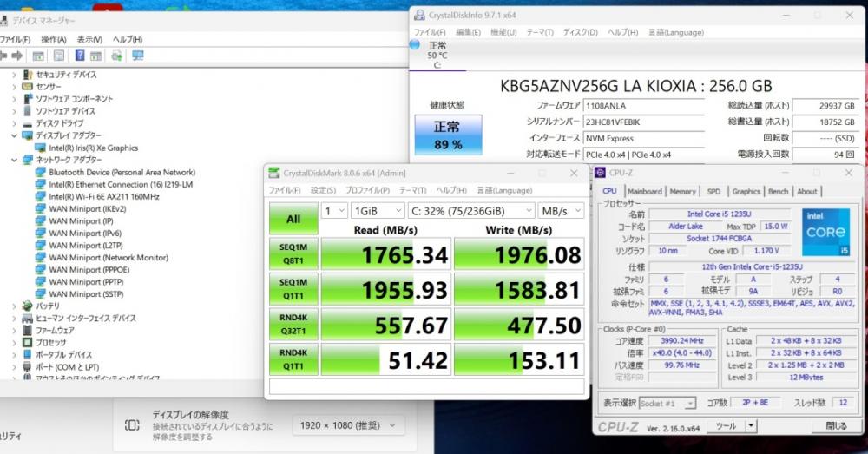Switch to CPU-Z Bench tab

(778, 191)
